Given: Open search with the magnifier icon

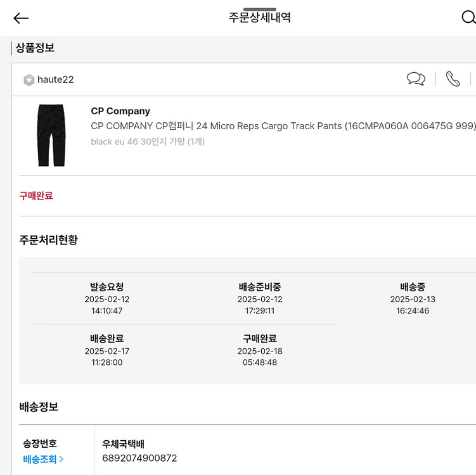Looking at the screenshot, I should coord(469,17).
